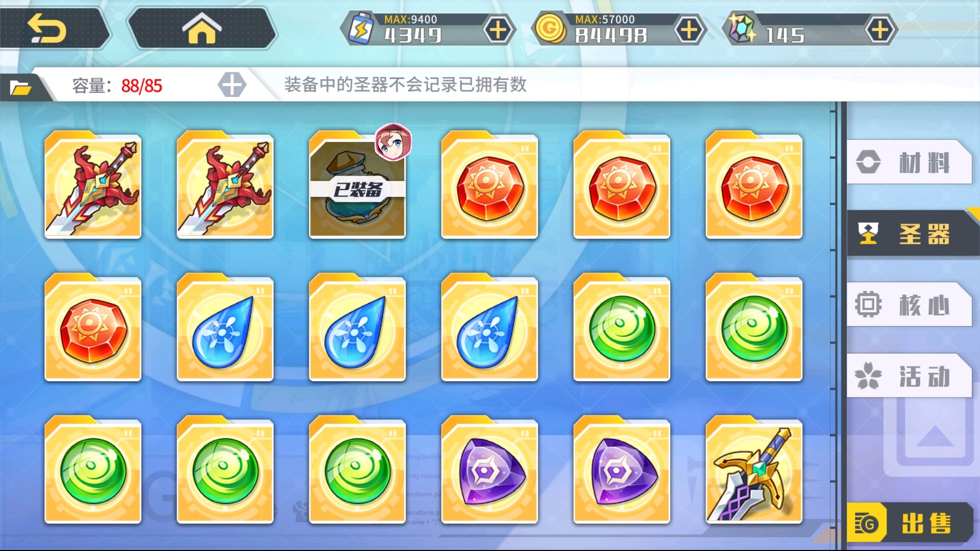Click the scroll-up triangle arrow
Image resolution: width=980 pixels, height=551 pixels.
click(935, 437)
